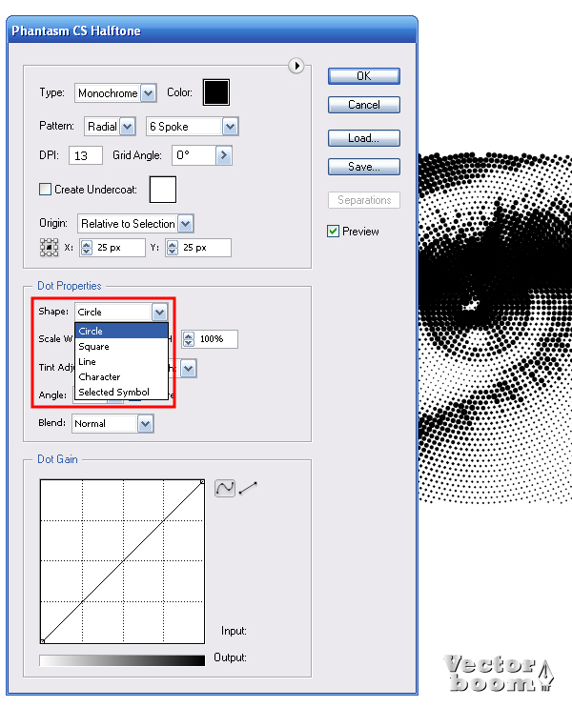
Task: Choose Circle in the Shape list
Action: point(121,331)
